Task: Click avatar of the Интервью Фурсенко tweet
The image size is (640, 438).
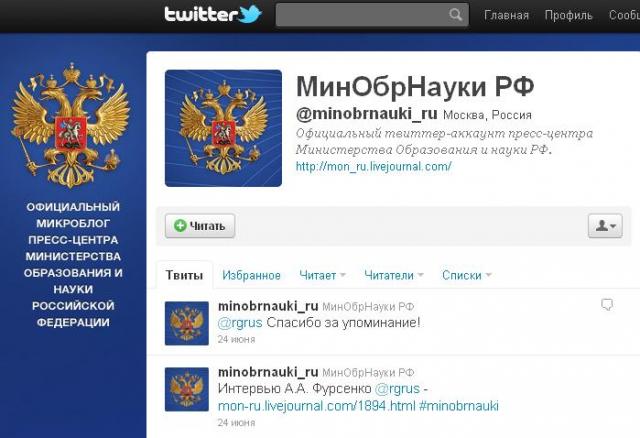Action: pos(187,389)
